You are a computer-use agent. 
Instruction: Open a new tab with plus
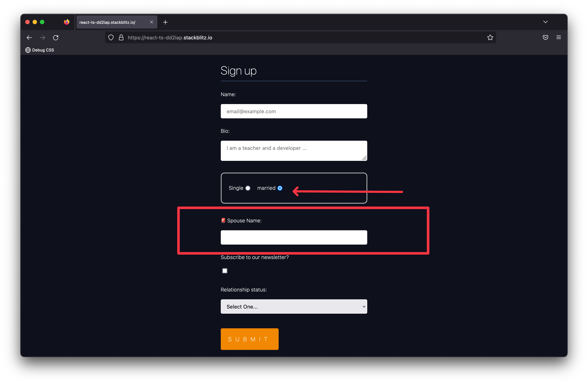click(x=165, y=22)
